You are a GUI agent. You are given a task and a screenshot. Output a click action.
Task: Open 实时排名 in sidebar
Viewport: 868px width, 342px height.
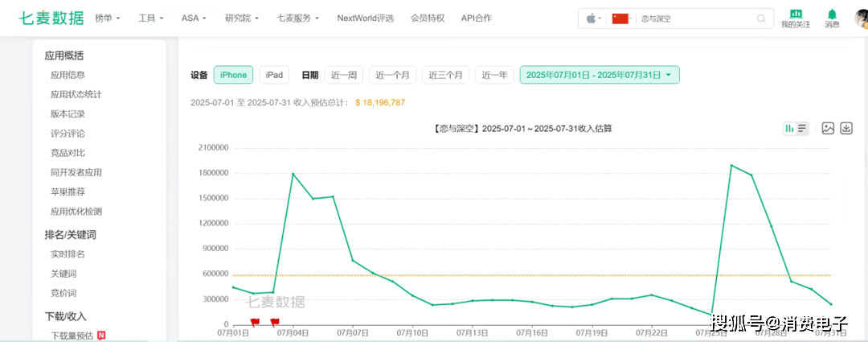coord(68,253)
